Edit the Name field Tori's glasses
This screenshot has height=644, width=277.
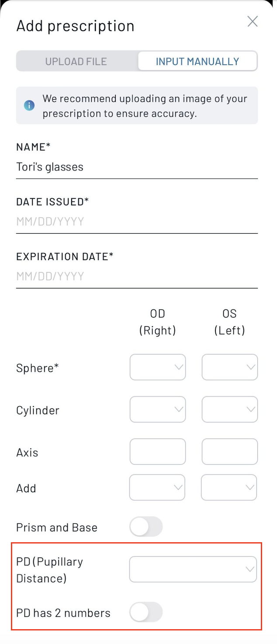137,167
